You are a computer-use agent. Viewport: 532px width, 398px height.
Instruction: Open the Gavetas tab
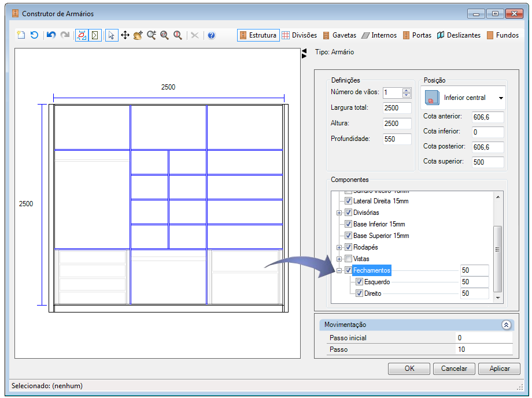339,35
